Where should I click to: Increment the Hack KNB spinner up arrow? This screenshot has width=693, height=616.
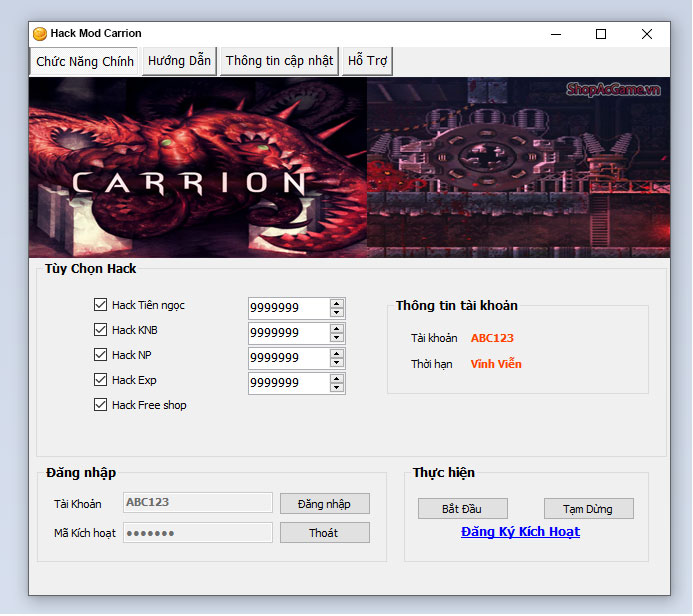click(x=337, y=329)
